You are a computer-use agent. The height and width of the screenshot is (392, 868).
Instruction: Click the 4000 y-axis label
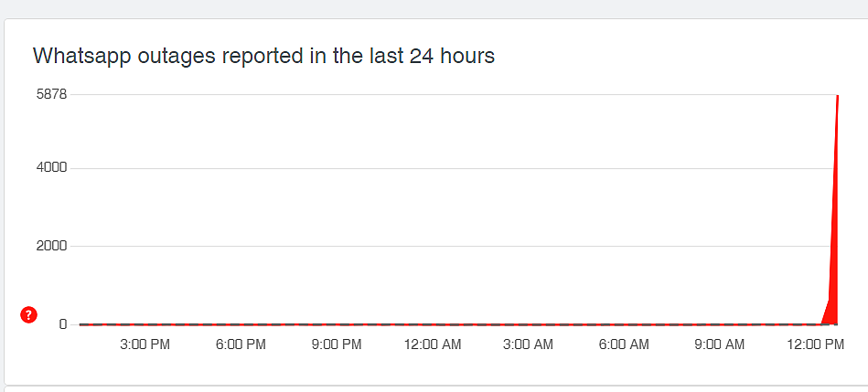pos(51,168)
